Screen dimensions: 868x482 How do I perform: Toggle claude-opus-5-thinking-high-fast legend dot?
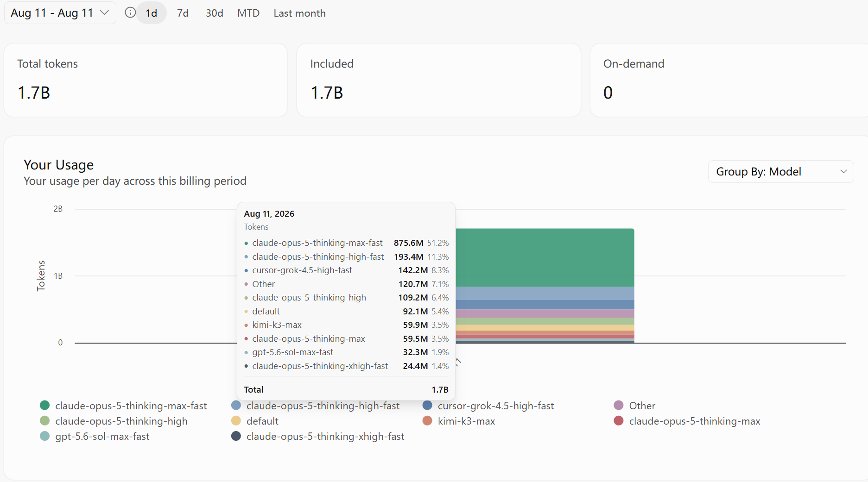click(x=236, y=406)
